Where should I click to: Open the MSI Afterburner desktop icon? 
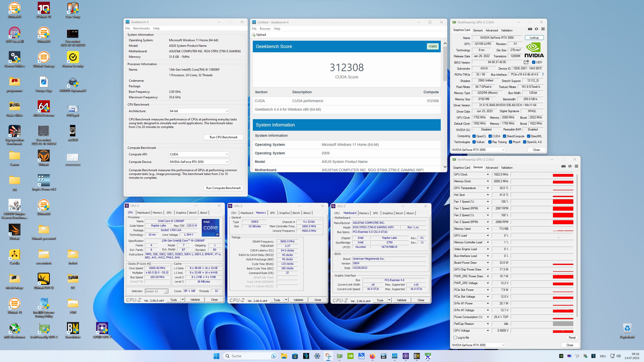(x=14, y=330)
